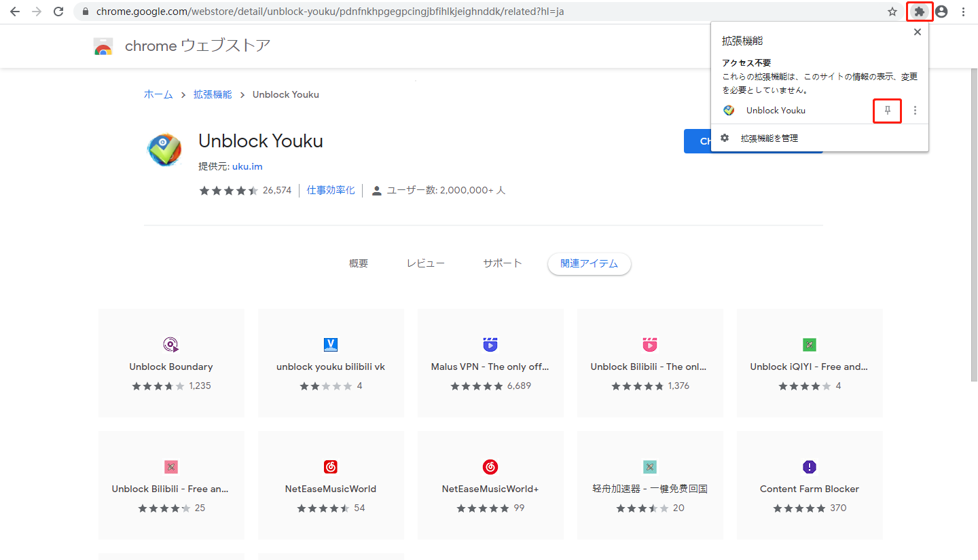Open the 拡張機能 breadcrumb link

pos(213,94)
